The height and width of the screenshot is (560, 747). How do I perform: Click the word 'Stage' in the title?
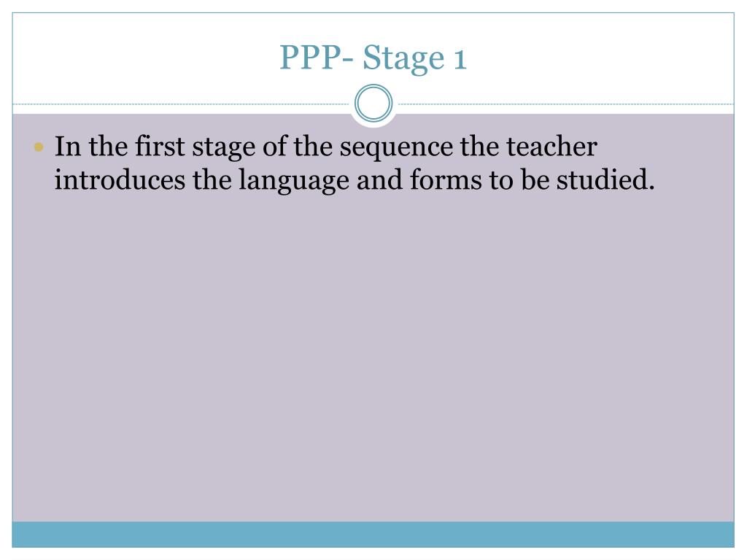pyautogui.click(x=403, y=58)
